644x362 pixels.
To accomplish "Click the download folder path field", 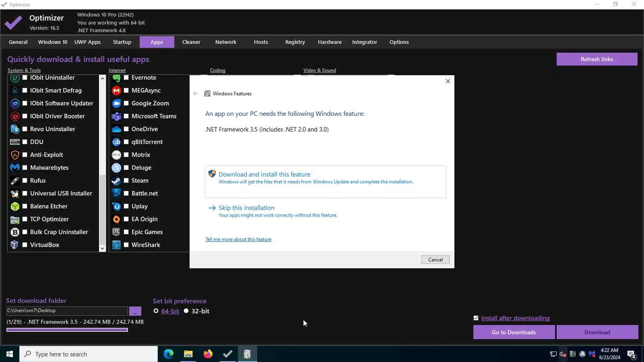I will tap(67, 311).
